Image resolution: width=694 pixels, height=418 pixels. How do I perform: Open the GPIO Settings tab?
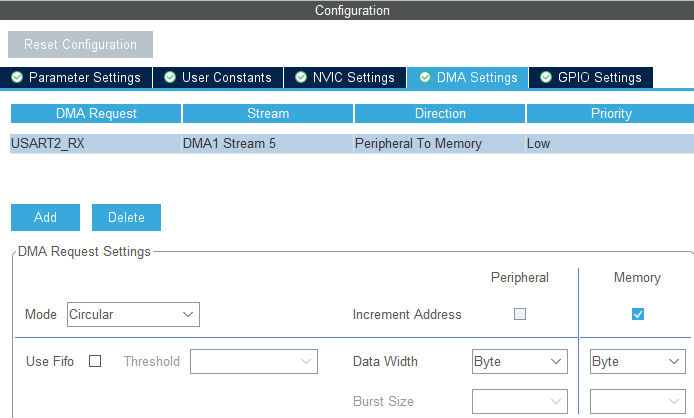(590, 77)
